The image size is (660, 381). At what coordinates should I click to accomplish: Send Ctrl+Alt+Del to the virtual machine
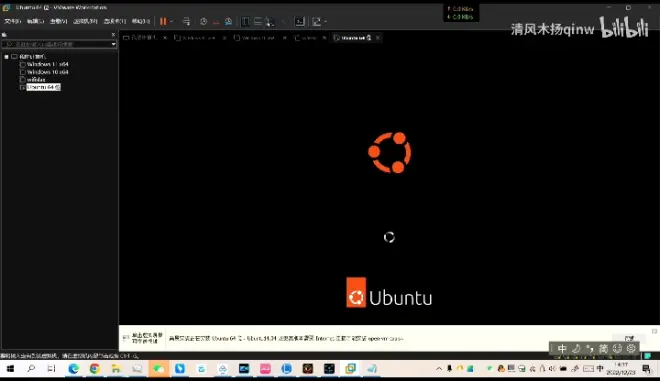[x=186, y=21]
